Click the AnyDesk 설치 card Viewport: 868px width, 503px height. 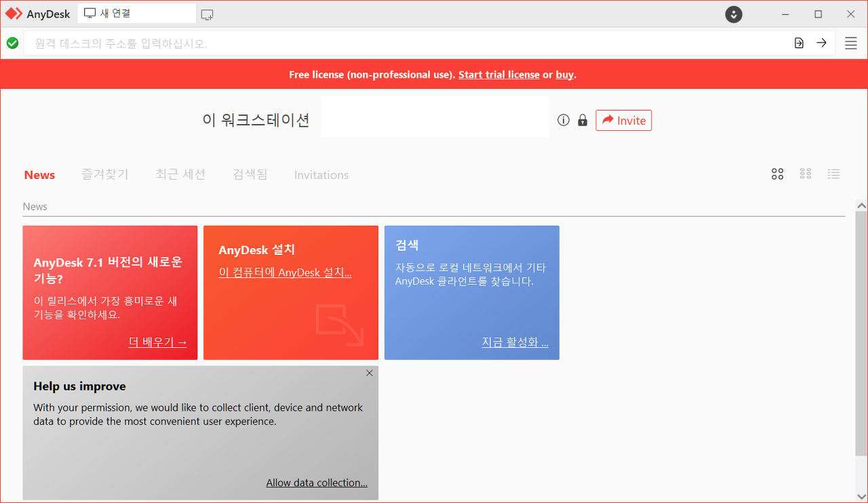click(x=291, y=293)
